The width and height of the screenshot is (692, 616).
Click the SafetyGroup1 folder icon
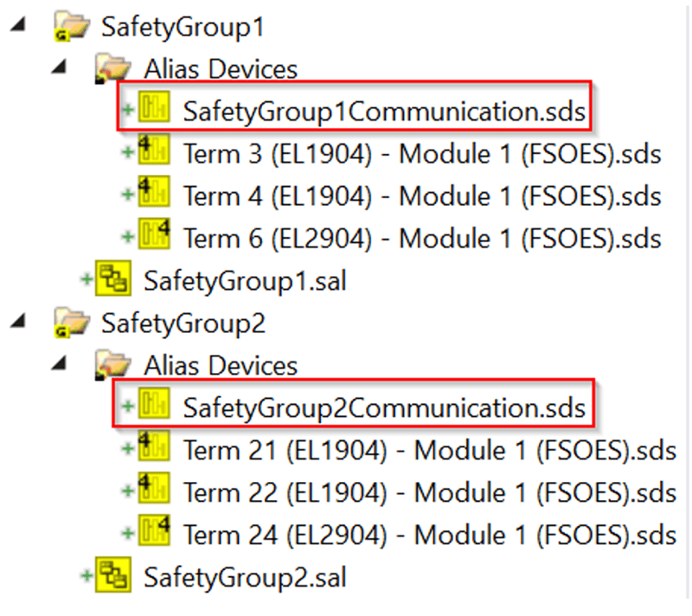tap(72, 28)
